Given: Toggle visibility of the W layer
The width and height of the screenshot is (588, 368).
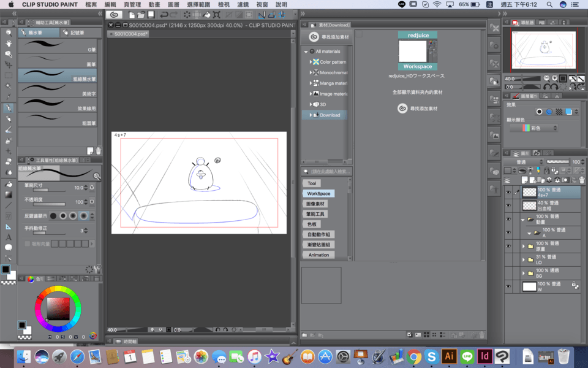Looking at the screenshot, I should coord(508,286).
